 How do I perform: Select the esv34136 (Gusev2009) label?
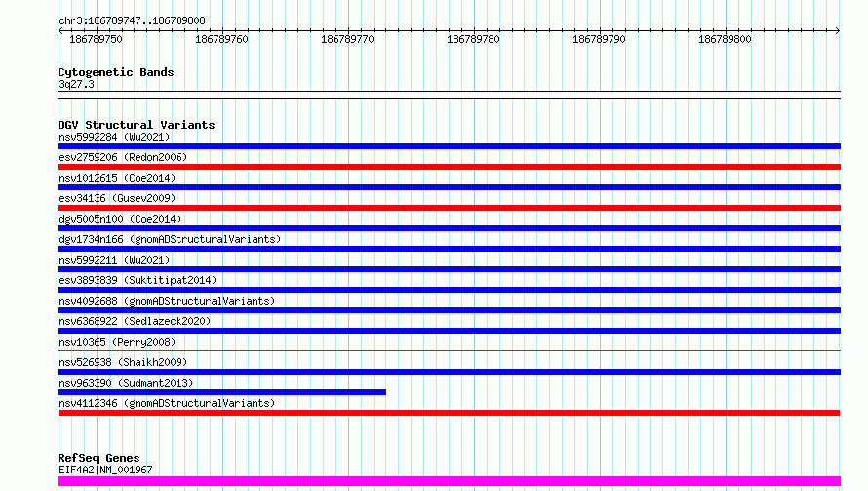click(x=117, y=198)
